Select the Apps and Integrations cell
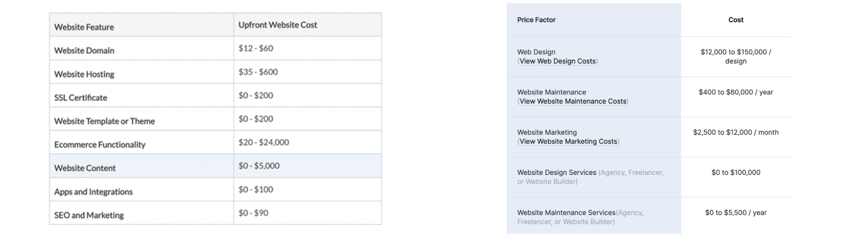868x240 pixels. 94,192
